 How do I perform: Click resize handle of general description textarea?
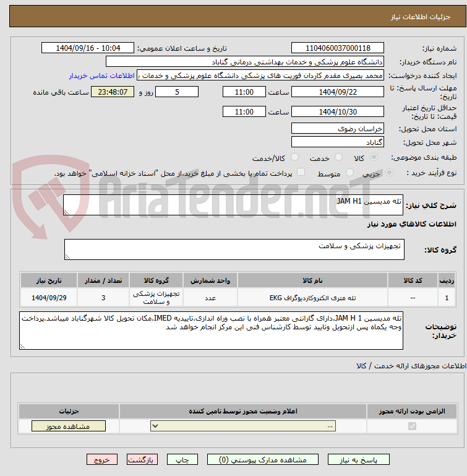pos(66,212)
